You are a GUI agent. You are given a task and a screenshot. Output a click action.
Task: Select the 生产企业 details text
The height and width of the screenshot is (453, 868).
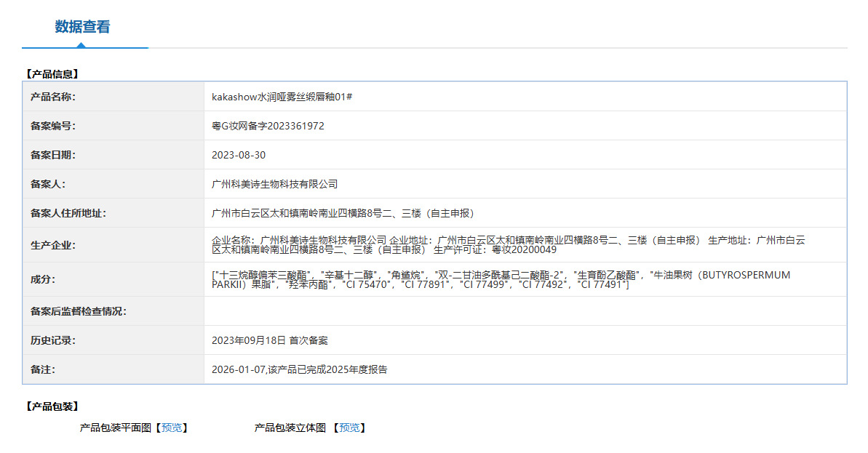[508, 245]
